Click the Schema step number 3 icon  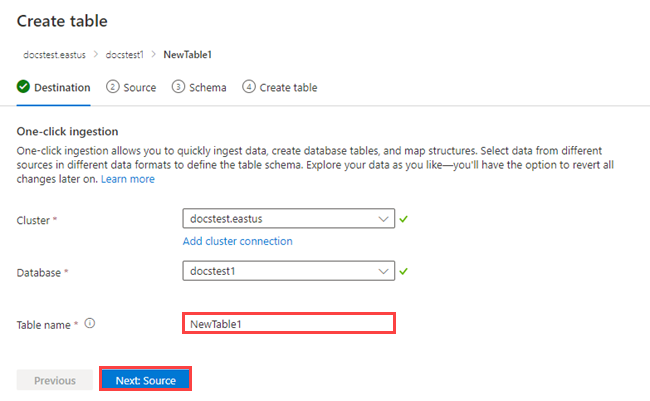point(178,87)
